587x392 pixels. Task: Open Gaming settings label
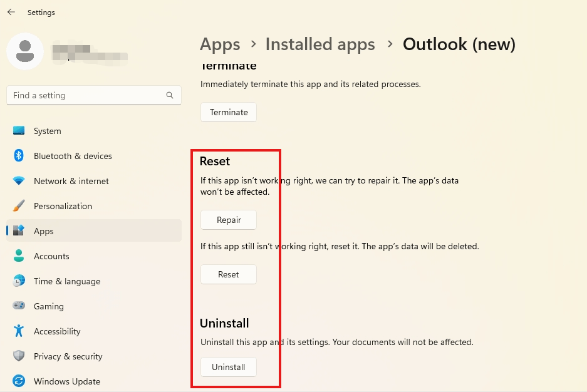pyautogui.click(x=49, y=306)
